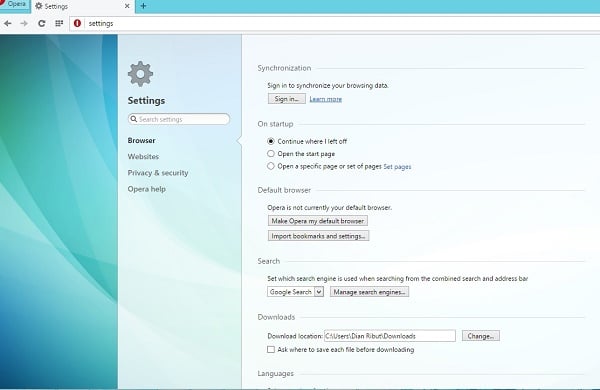Go back with the back arrow
This screenshot has width=600, height=390.
pos(7,23)
